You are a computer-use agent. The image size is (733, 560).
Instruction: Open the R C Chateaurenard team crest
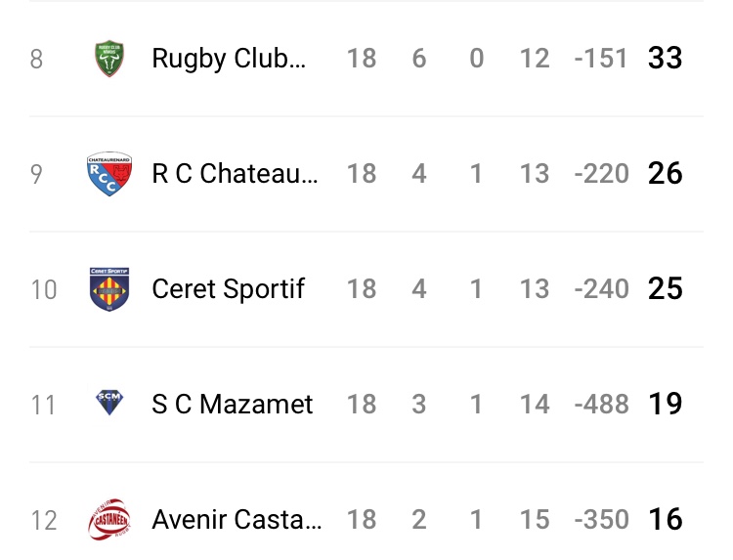click(x=108, y=174)
